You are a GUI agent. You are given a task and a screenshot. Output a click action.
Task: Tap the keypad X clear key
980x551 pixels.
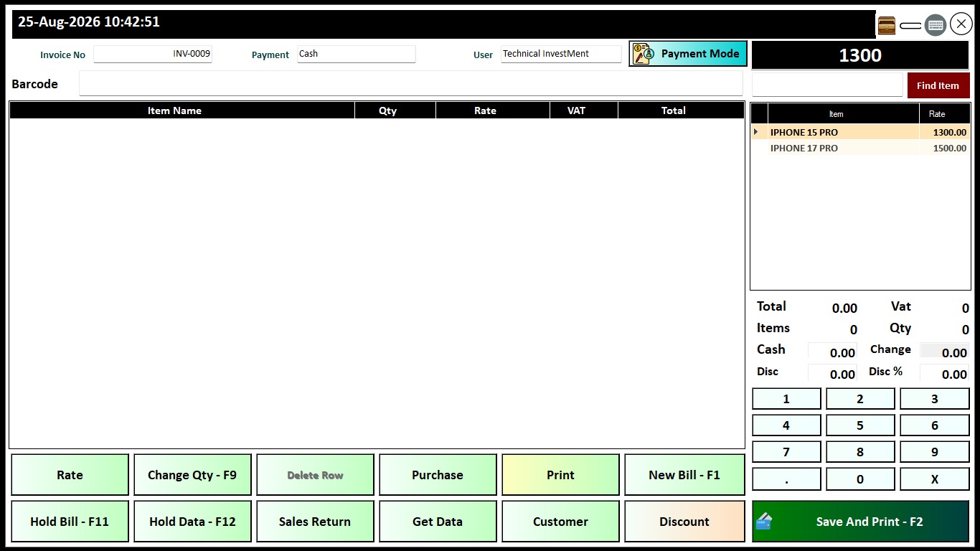coord(935,479)
